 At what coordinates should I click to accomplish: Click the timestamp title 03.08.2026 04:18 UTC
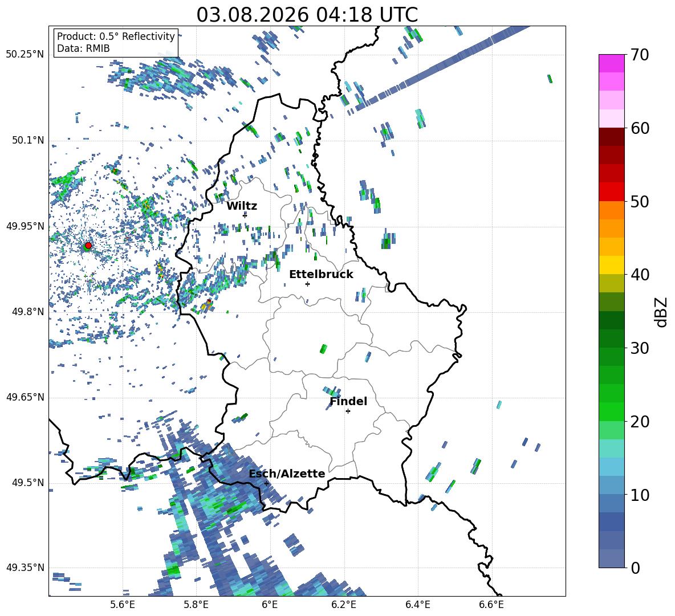pos(307,15)
